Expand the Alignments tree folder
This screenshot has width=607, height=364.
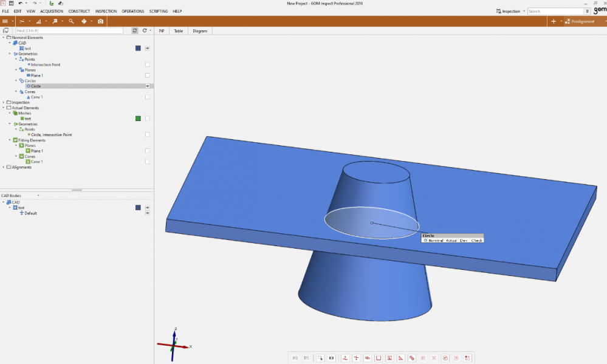click(x=4, y=167)
